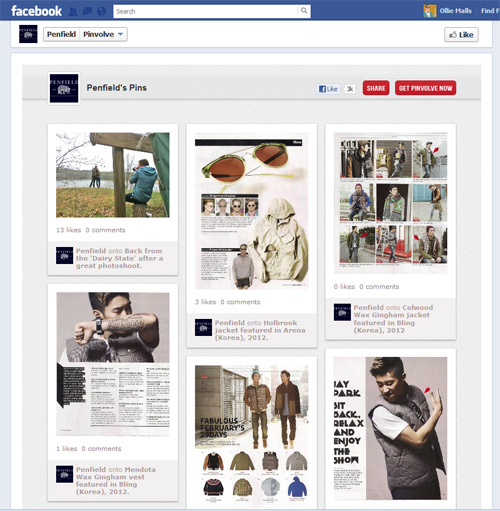Click Penfield avatar on Colwood jacket pin
The height and width of the screenshot is (511, 500).
342,312
